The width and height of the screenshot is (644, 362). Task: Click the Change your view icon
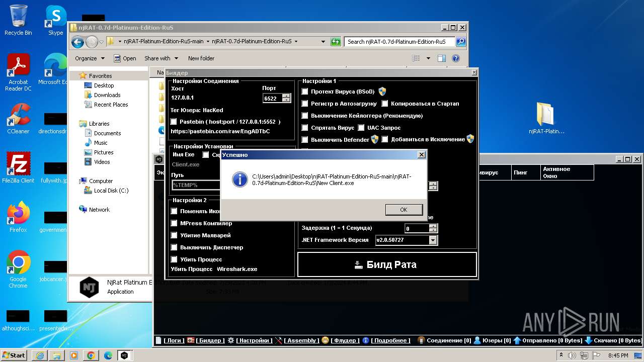pyautogui.click(x=416, y=58)
